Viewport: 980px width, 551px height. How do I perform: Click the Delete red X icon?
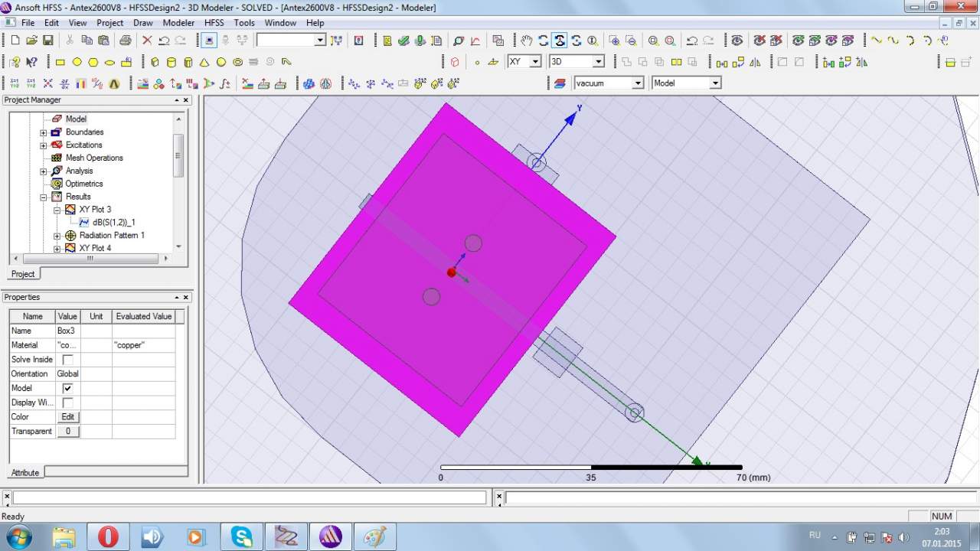point(147,41)
